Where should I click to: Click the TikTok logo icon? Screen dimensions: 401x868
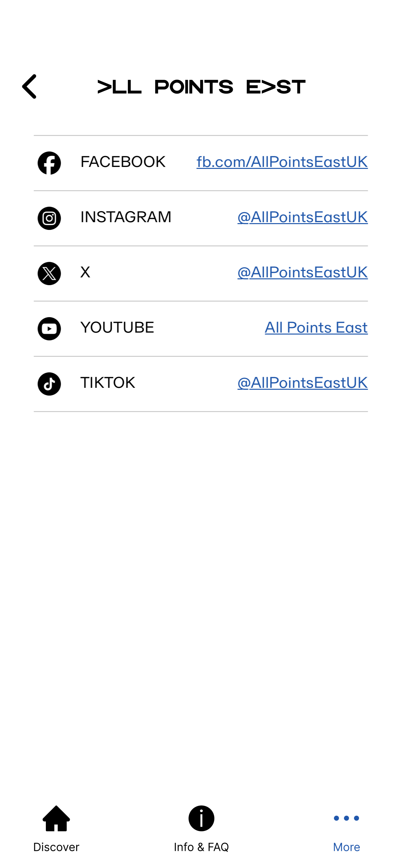pyautogui.click(x=49, y=384)
